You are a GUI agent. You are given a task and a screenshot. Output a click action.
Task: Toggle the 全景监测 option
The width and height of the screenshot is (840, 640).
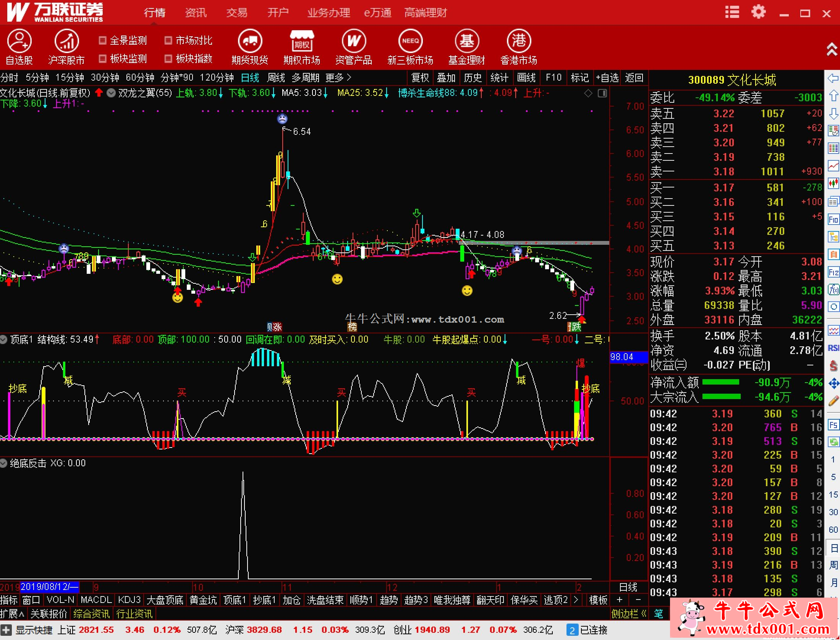click(123, 40)
